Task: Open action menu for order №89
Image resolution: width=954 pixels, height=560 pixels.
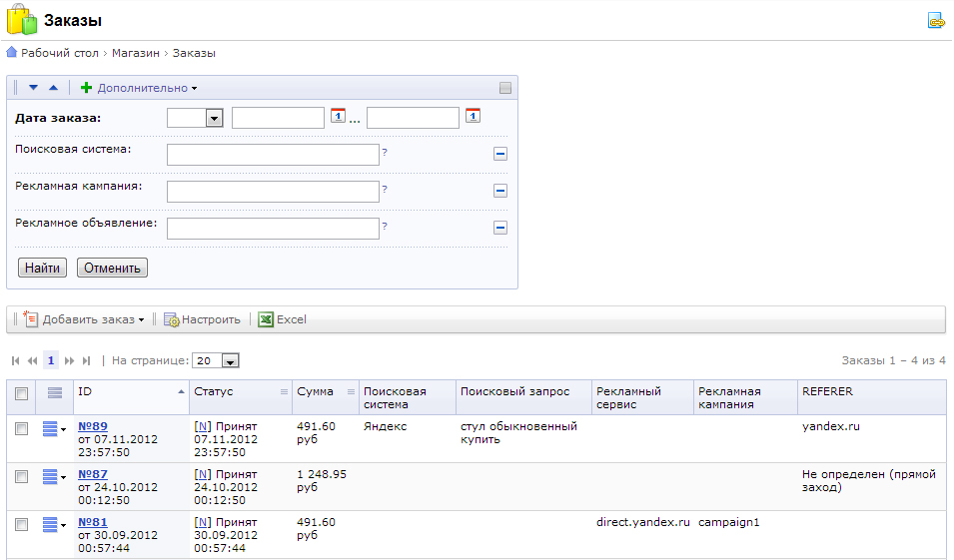Action: pyautogui.click(x=54, y=429)
